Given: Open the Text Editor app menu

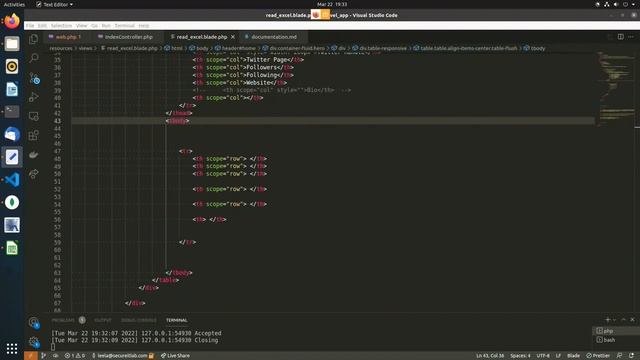Looking at the screenshot, I should 55,4.
